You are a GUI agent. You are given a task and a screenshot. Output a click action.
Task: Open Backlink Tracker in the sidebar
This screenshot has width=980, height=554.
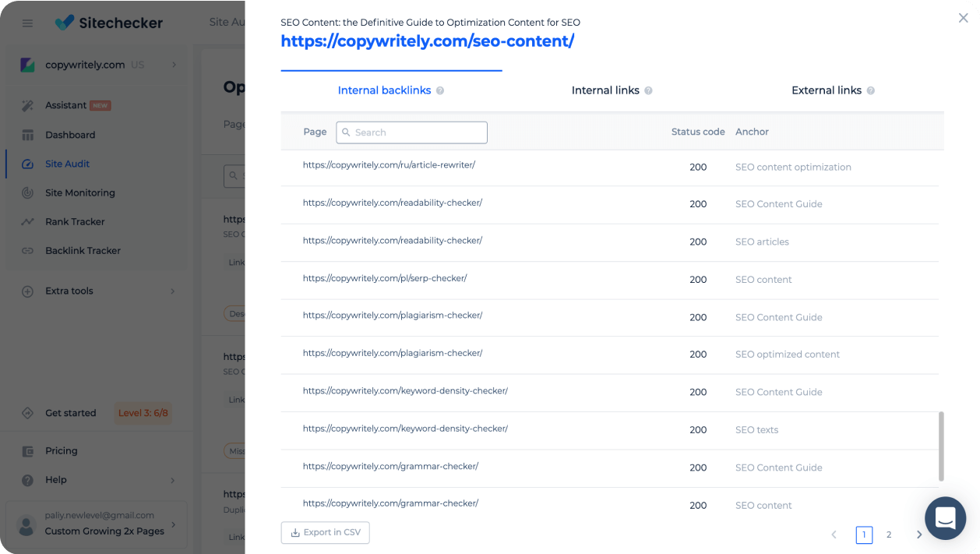83,251
